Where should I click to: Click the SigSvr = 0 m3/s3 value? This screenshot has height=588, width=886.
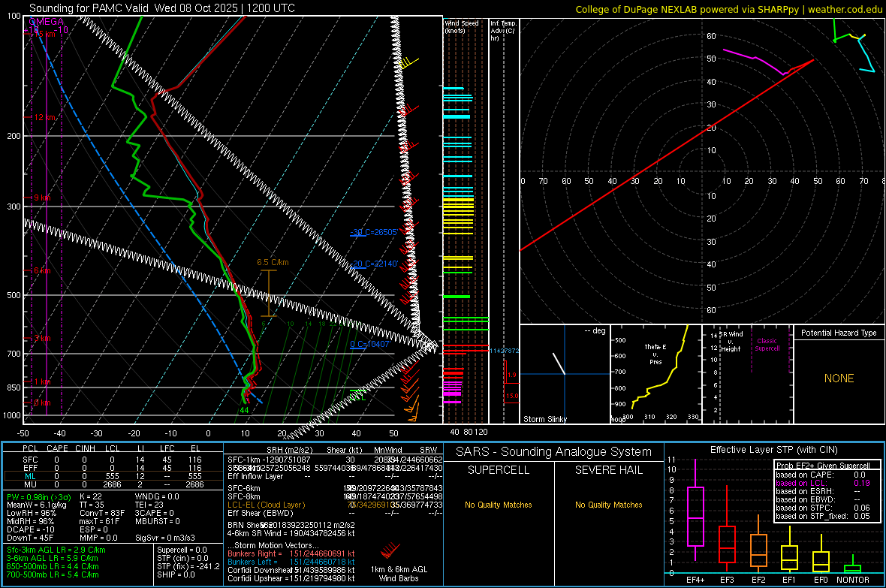tap(165, 538)
